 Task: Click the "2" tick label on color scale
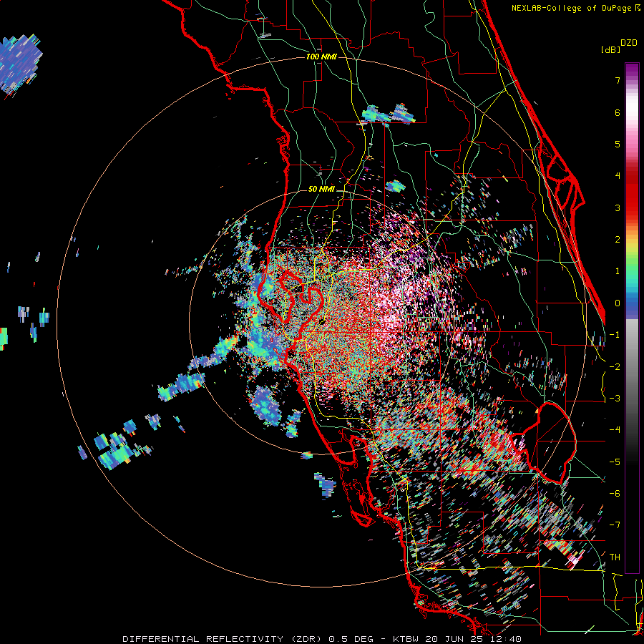pos(618,240)
